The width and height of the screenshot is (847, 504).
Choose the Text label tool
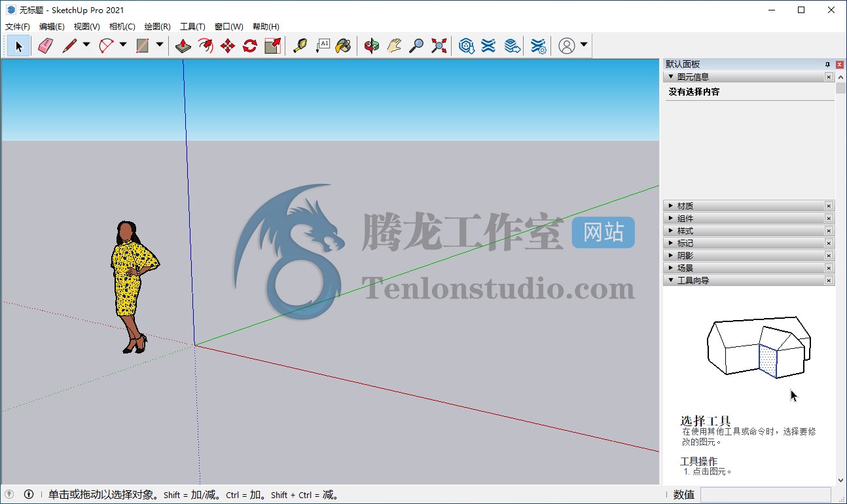(322, 46)
